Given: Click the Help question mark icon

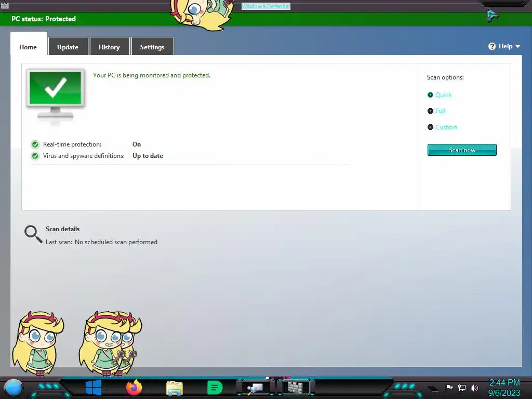Looking at the screenshot, I should (x=491, y=46).
